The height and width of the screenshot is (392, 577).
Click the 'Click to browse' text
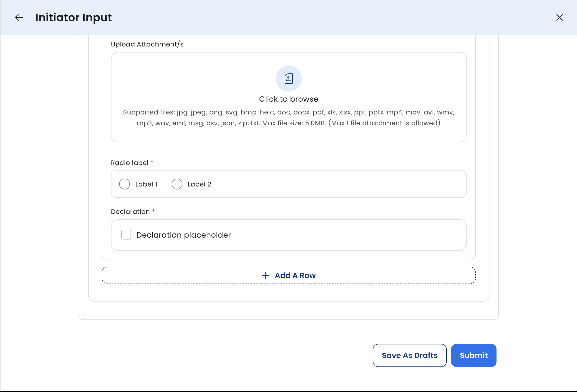coord(288,99)
